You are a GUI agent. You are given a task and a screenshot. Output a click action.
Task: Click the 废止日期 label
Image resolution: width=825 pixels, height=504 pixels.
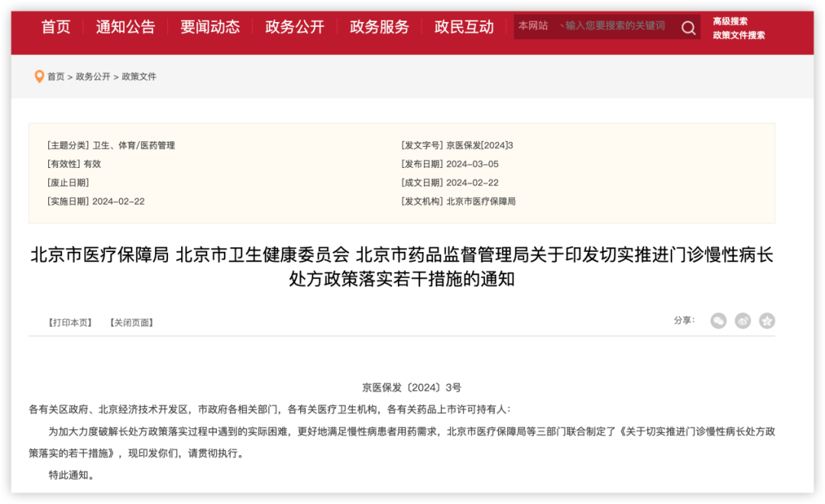tap(68, 183)
